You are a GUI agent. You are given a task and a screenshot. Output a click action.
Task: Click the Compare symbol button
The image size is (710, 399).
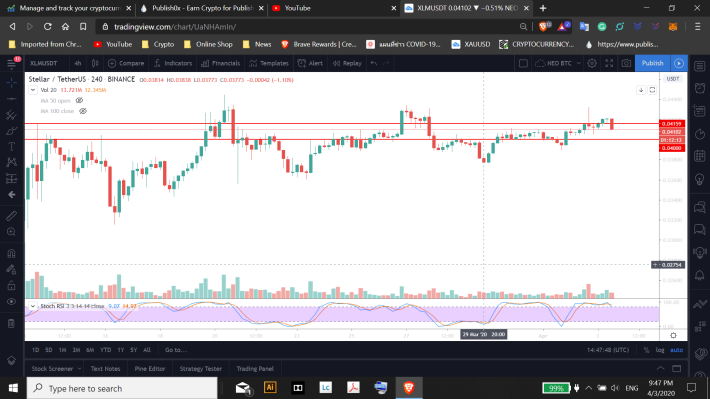coord(126,63)
